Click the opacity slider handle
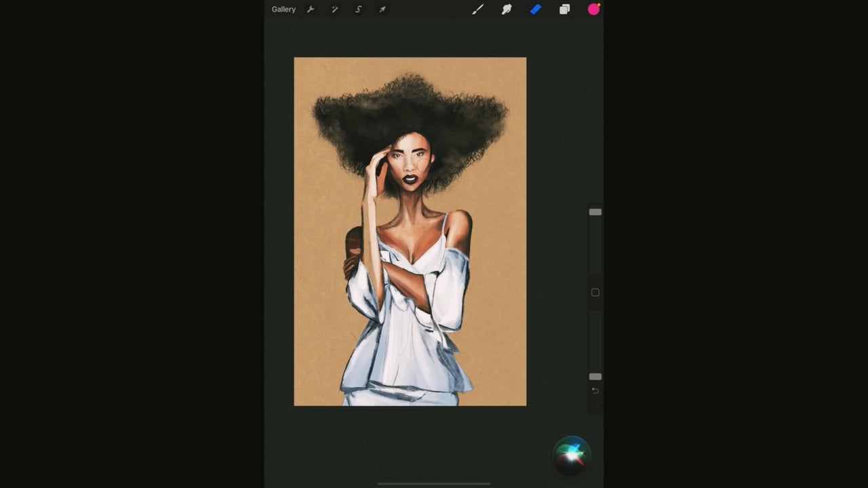The height and width of the screenshot is (488, 868). 595,376
